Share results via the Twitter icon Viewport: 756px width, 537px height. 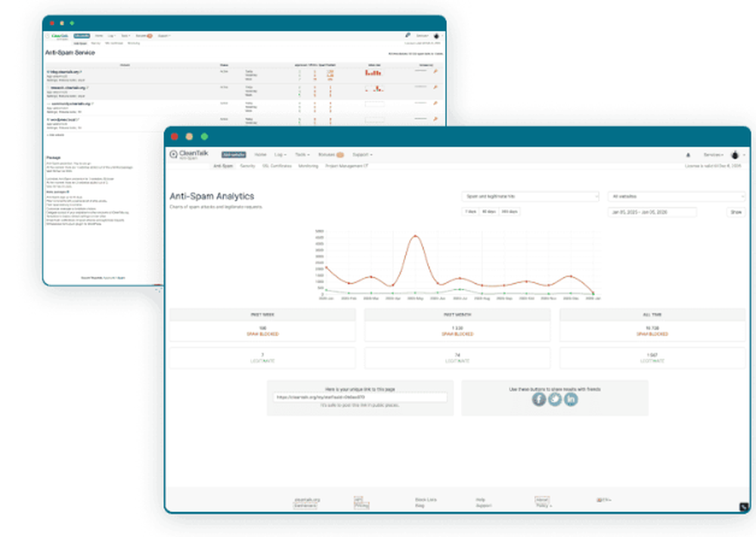(x=554, y=399)
